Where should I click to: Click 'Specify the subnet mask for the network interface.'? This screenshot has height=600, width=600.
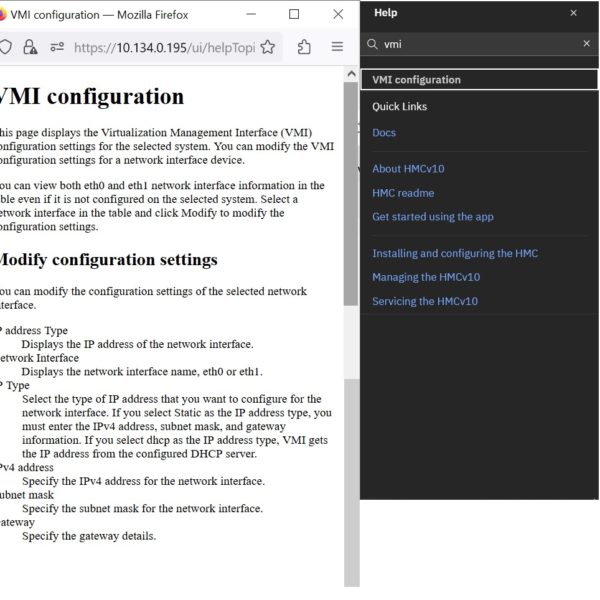(x=142, y=509)
